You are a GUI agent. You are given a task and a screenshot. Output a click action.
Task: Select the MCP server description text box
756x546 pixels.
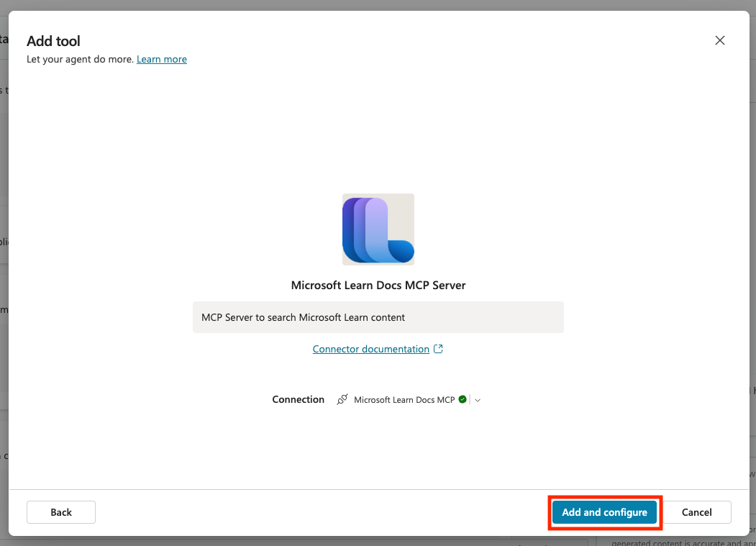coord(378,317)
